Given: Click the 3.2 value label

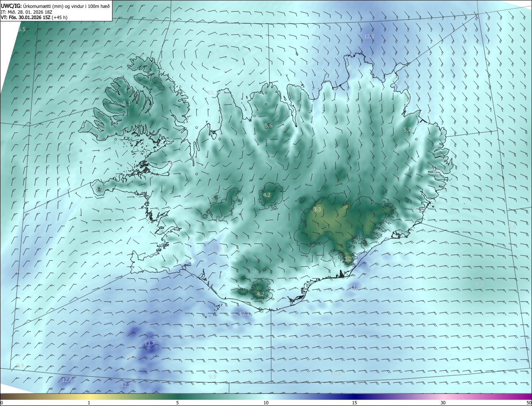Looking at the screenshot, I should 348,259.
